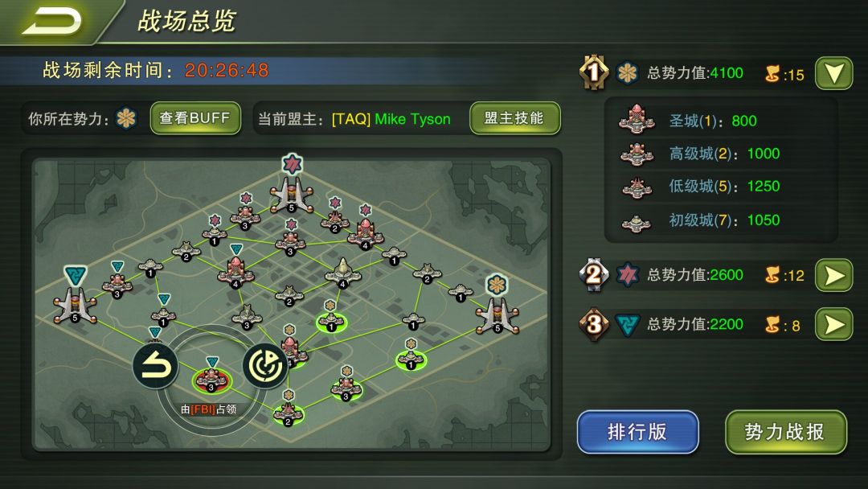Select the 高级城(2) advanced city row
This screenshot has height=489, width=868.
(719, 154)
